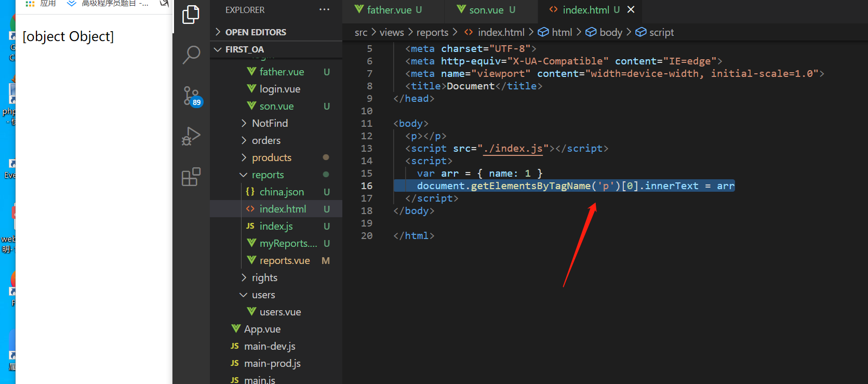This screenshot has width=868, height=384.
Task: Click the Vue icon on son.vue tab
Action: [x=461, y=9]
